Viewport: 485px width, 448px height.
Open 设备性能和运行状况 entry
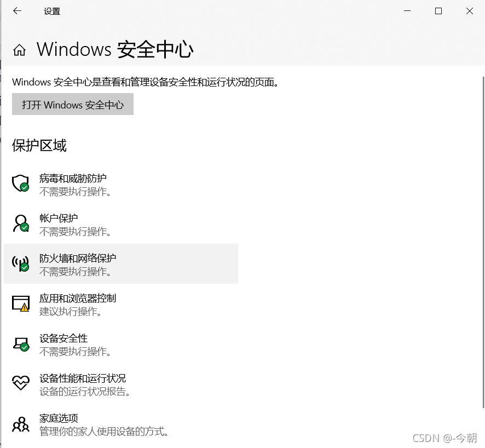(x=121, y=384)
